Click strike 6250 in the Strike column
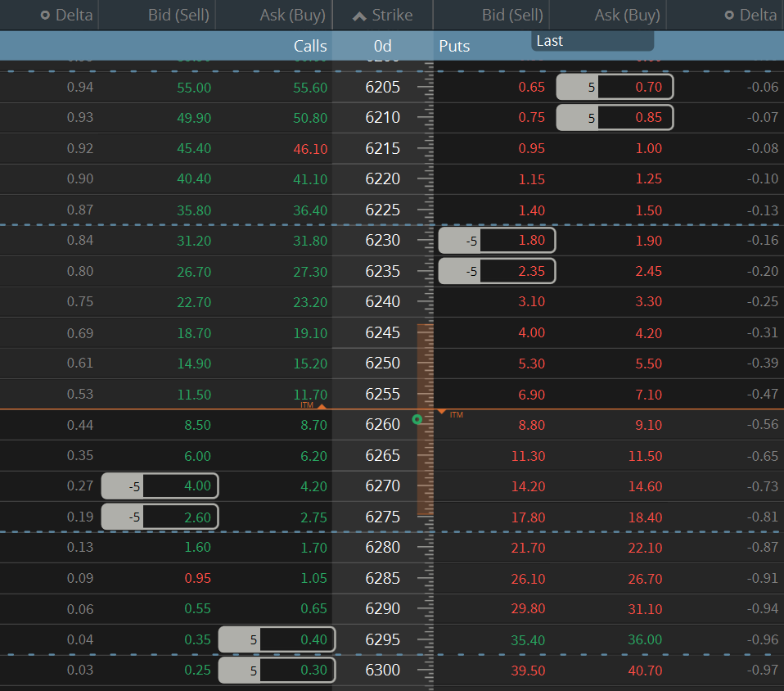This screenshot has height=691, width=784. [x=382, y=363]
